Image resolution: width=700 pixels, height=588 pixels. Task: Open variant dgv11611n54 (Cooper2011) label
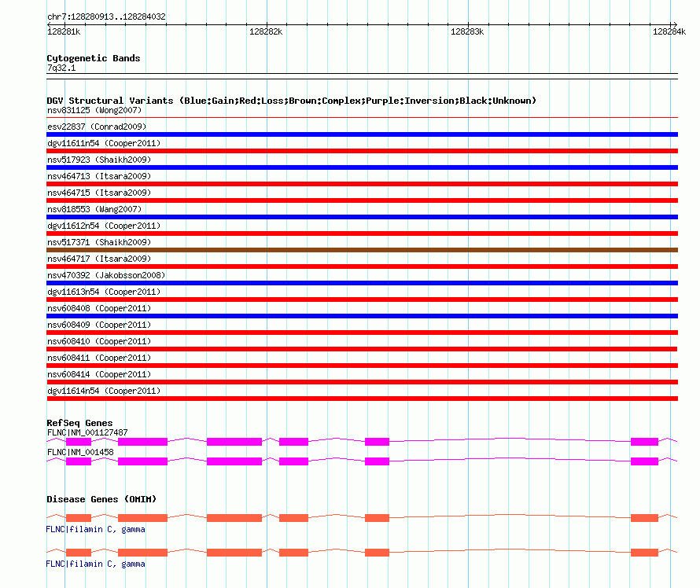104,143
